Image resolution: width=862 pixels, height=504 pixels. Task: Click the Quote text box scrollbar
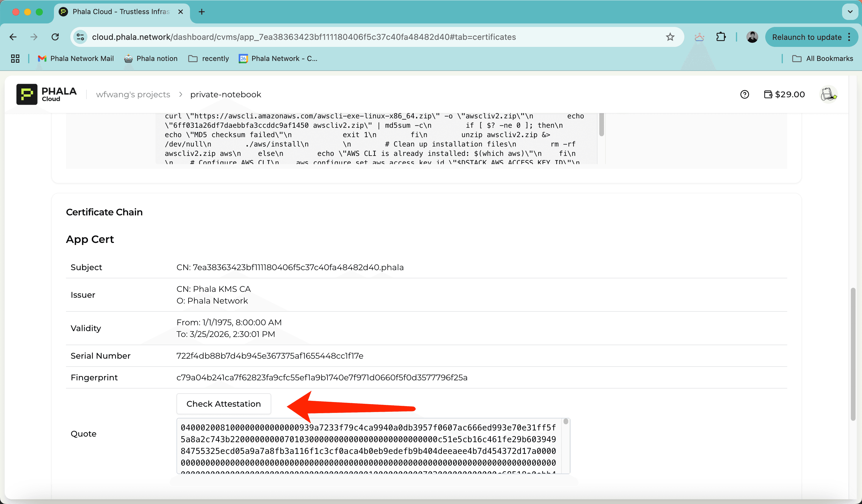pyautogui.click(x=566, y=422)
